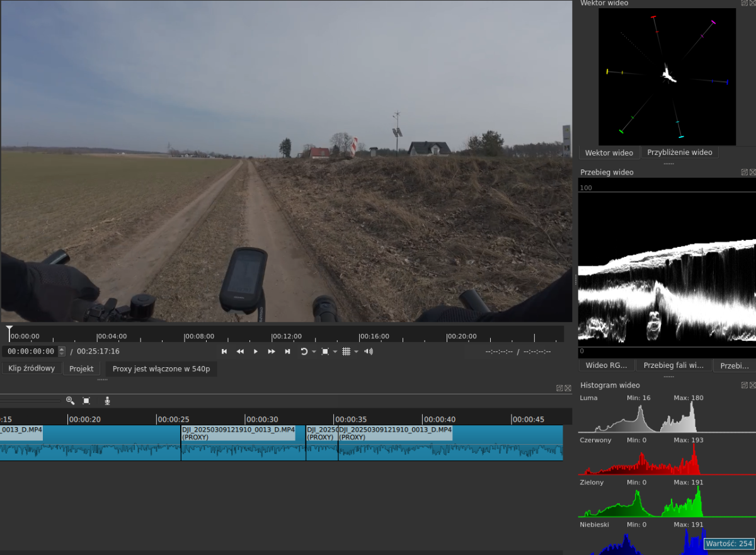
Task: Toggle the grid overlay icon in player
Action: [346, 352]
